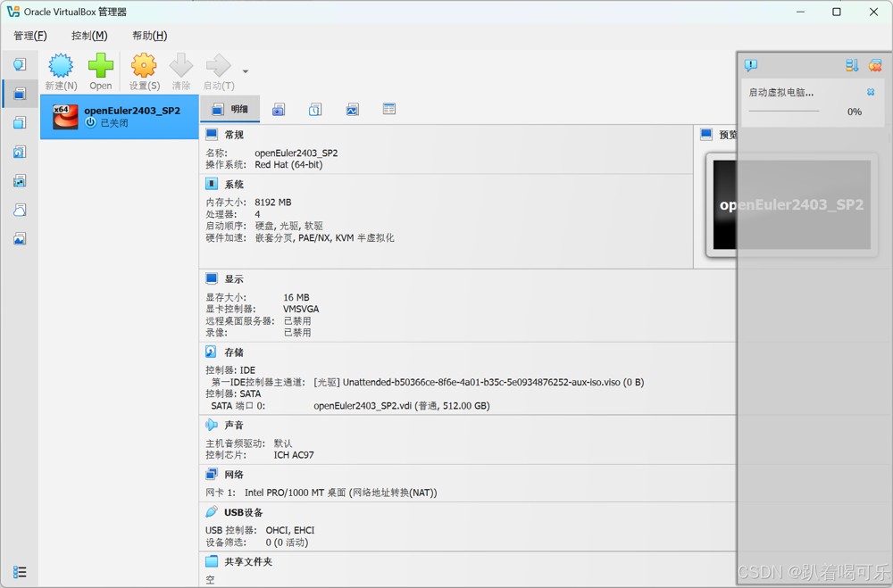Click the 新建(N) new VM toolbar icon
This screenshot has width=893, height=588.
coord(61,65)
